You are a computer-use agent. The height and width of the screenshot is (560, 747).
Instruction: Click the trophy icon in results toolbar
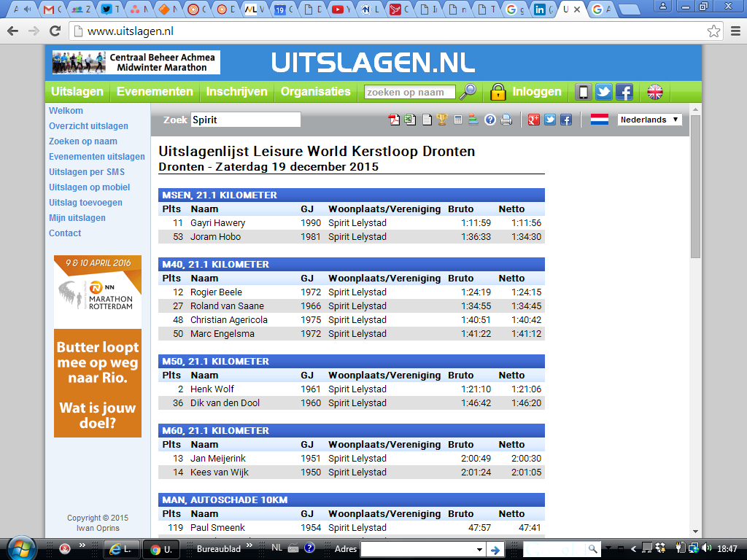coord(442,120)
